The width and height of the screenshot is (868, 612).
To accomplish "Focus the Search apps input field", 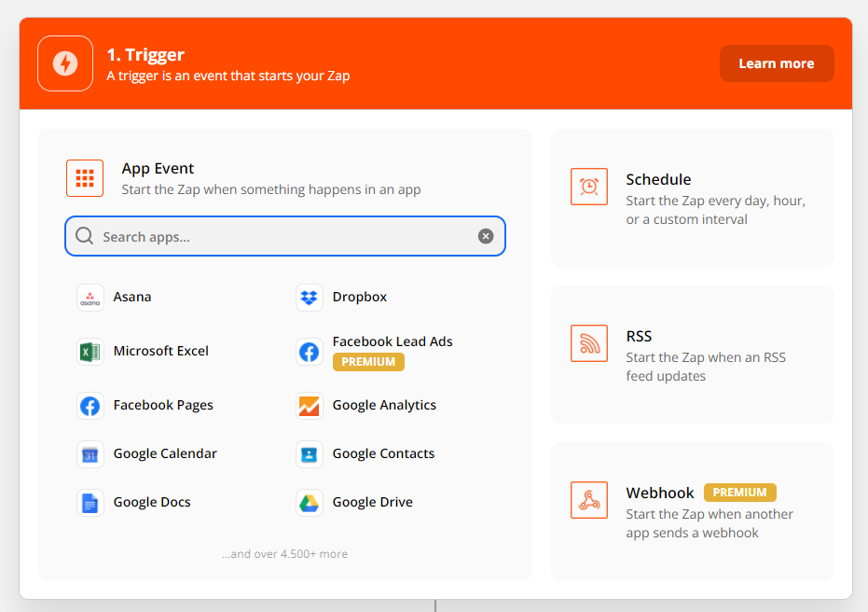I will click(285, 236).
